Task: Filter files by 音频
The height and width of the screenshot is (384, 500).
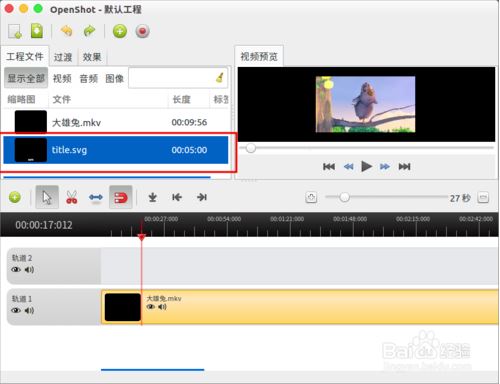Action: [x=89, y=78]
